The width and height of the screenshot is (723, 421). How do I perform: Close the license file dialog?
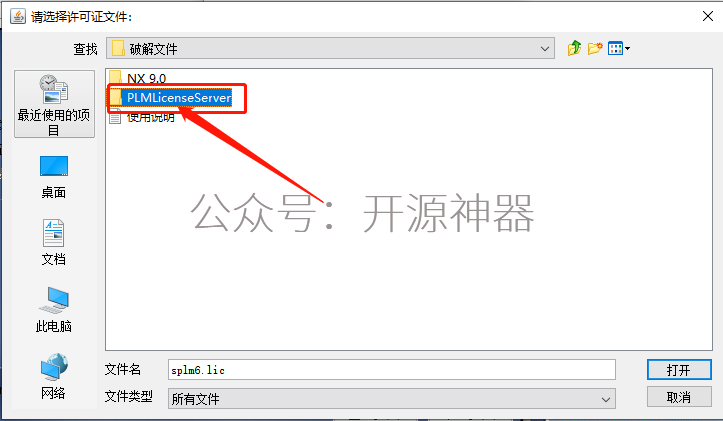coord(708,16)
